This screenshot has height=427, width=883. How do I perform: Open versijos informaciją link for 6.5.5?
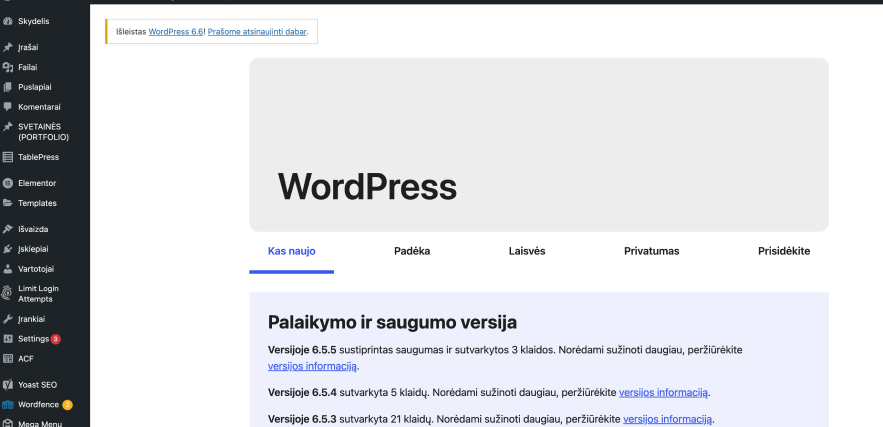(x=313, y=366)
